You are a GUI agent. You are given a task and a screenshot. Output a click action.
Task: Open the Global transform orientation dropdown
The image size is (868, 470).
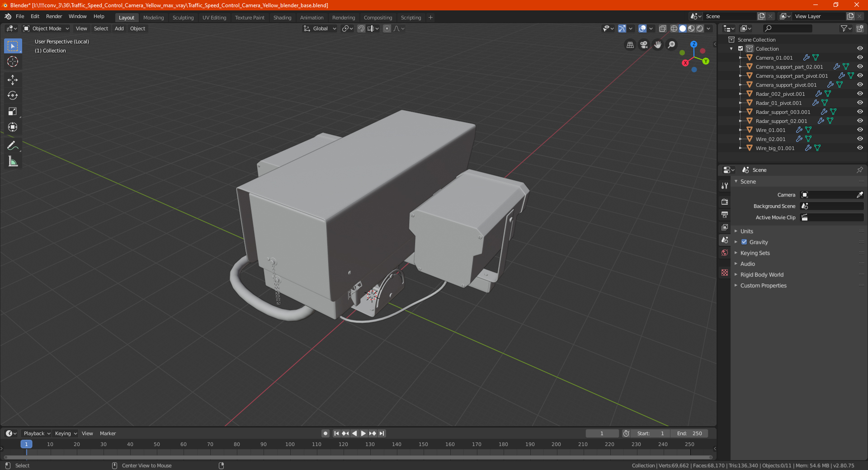pos(320,28)
